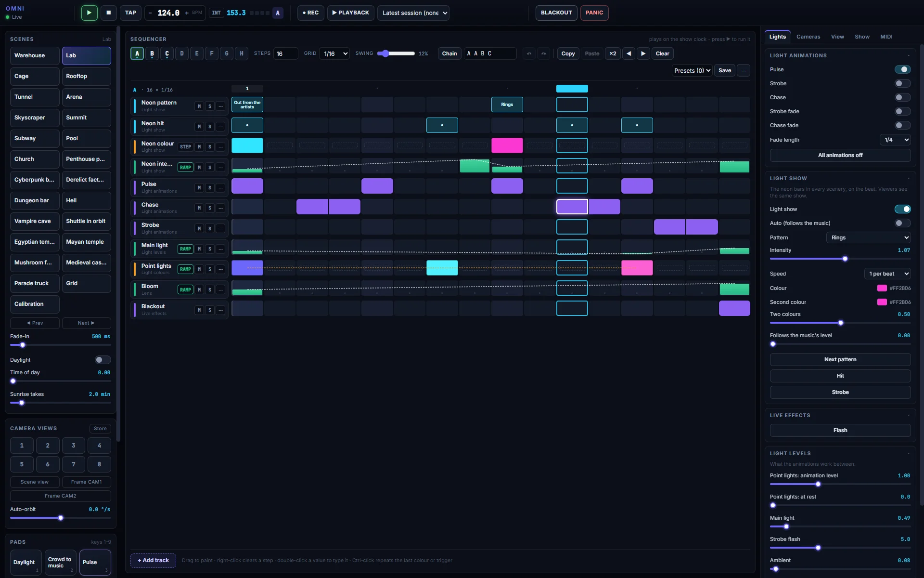Switch to the MIDI tab
924x578 pixels.
click(886, 37)
